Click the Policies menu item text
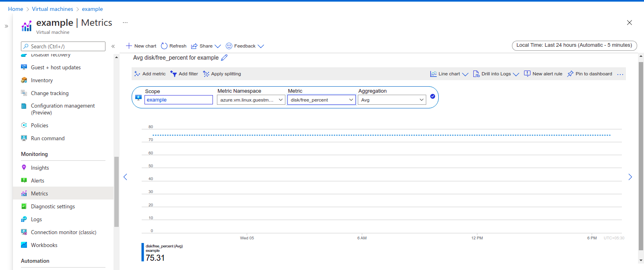The height and width of the screenshot is (270, 644). pyautogui.click(x=39, y=126)
